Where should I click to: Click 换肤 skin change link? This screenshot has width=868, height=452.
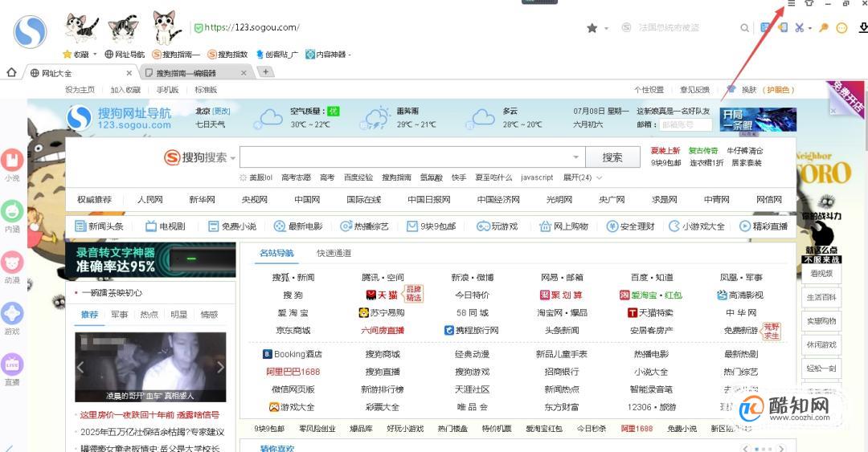748,90
